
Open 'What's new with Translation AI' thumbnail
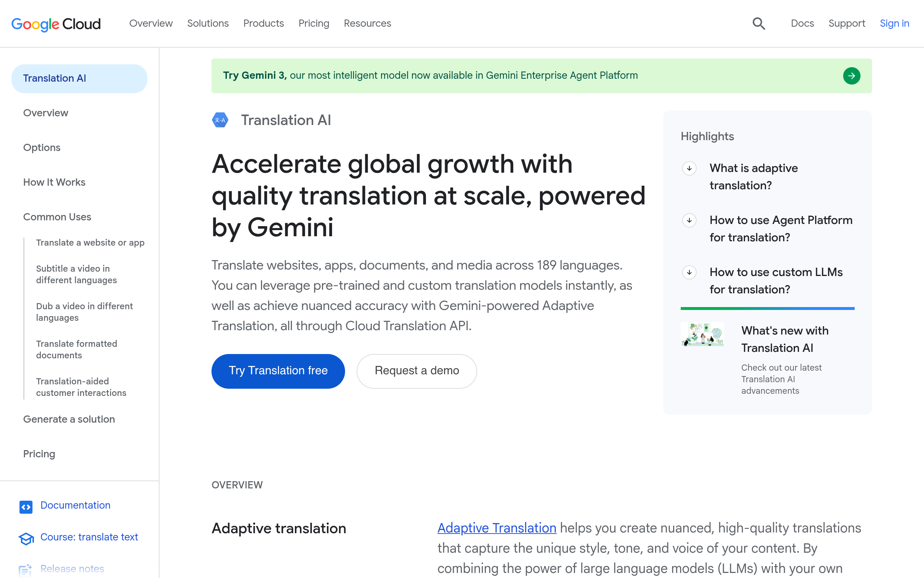pos(702,334)
